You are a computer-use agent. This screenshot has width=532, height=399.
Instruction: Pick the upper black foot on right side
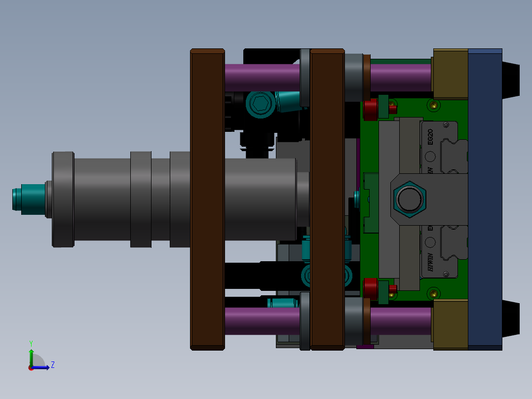click(x=511, y=79)
